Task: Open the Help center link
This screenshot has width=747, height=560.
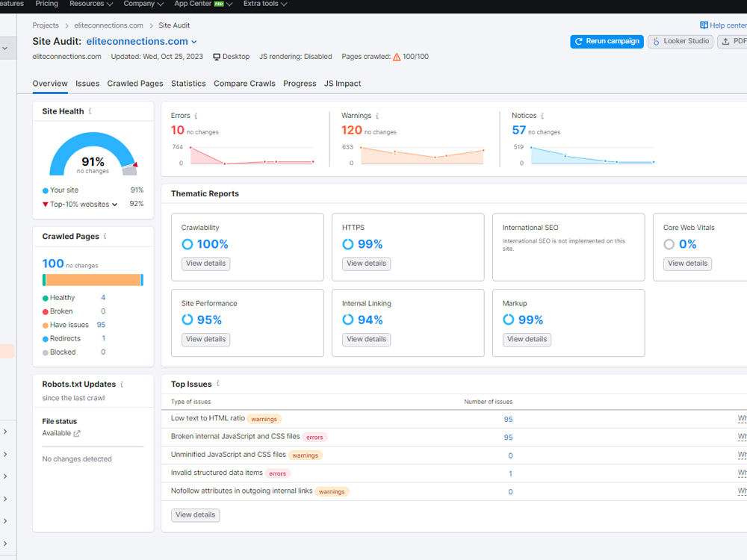Action: pyautogui.click(x=723, y=25)
